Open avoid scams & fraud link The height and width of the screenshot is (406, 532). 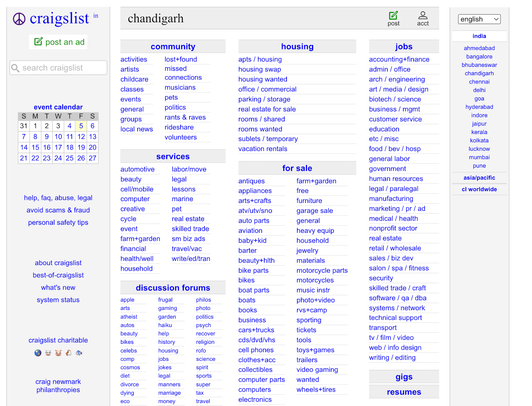point(58,210)
